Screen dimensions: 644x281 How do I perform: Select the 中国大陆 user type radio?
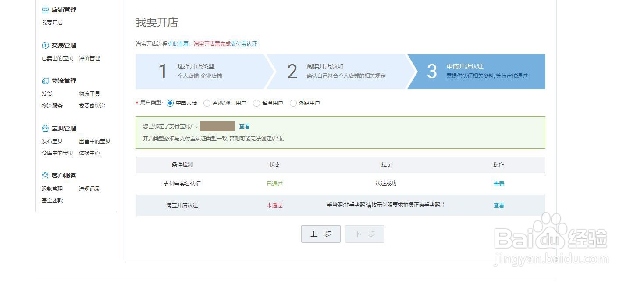(170, 103)
